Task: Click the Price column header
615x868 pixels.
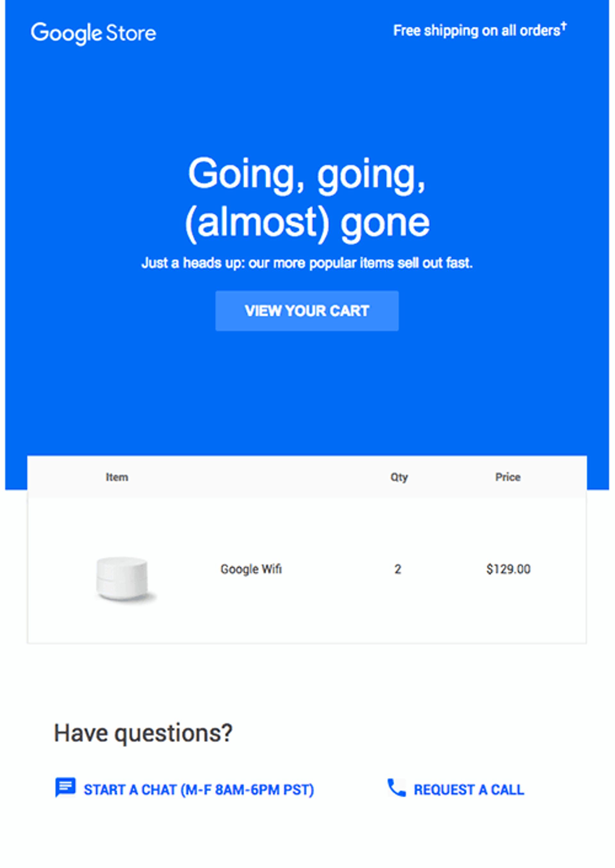Action: (508, 477)
